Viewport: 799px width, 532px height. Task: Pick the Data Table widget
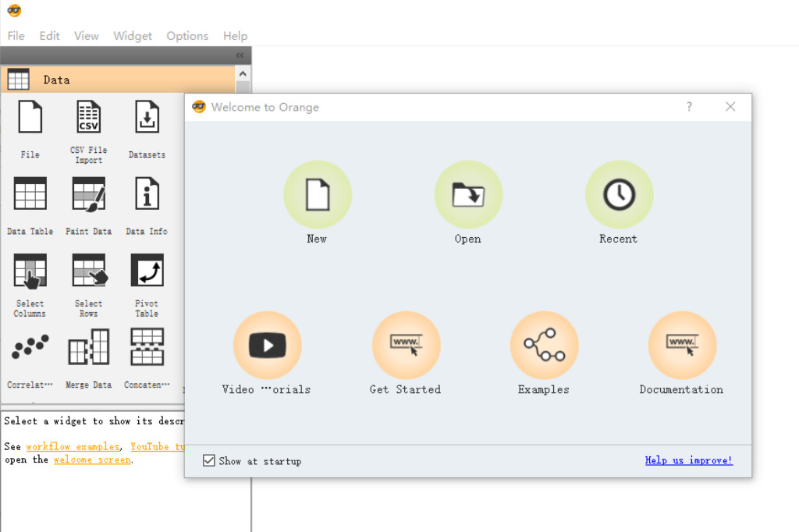coord(30,193)
